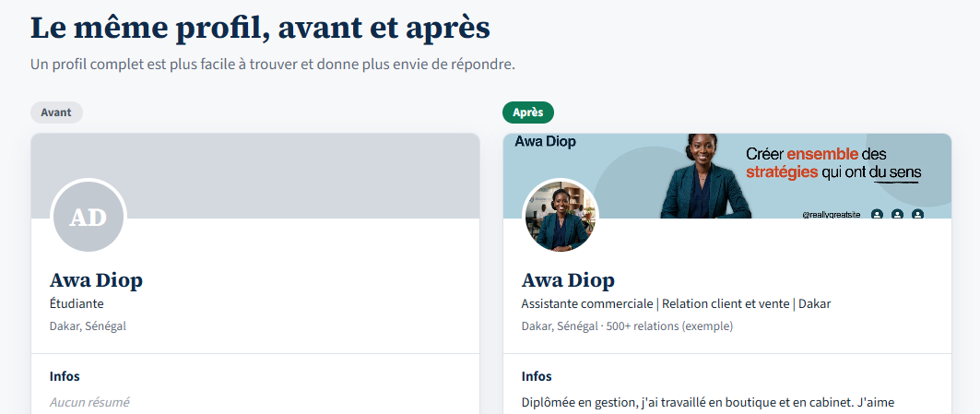Click the "Infos" heading in the Avant card
This screenshot has height=414, width=980.
pos(65,376)
